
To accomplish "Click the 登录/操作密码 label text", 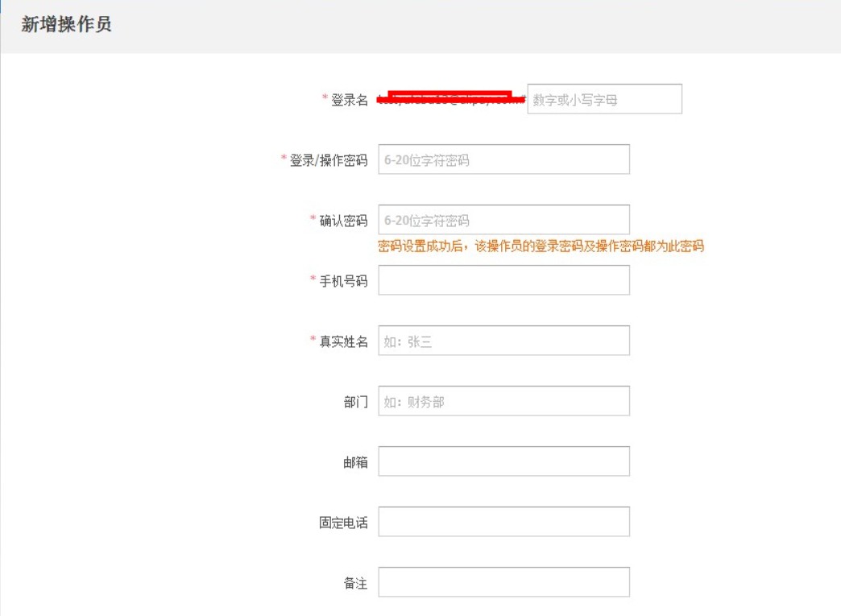I will [329, 160].
